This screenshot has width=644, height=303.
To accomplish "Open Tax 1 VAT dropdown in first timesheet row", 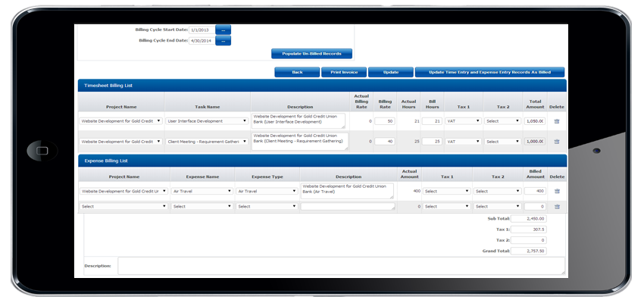I will tap(463, 121).
